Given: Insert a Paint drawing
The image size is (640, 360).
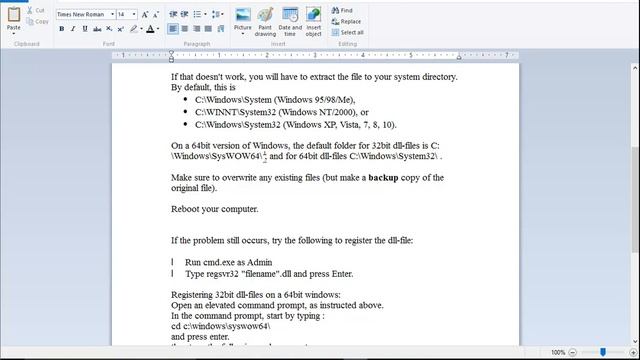Looking at the screenshot, I should tap(265, 22).
